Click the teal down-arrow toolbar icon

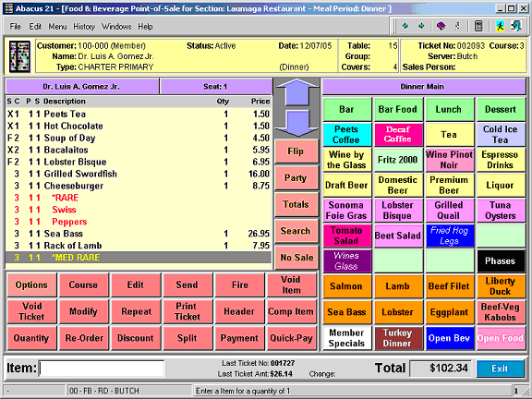421,26
